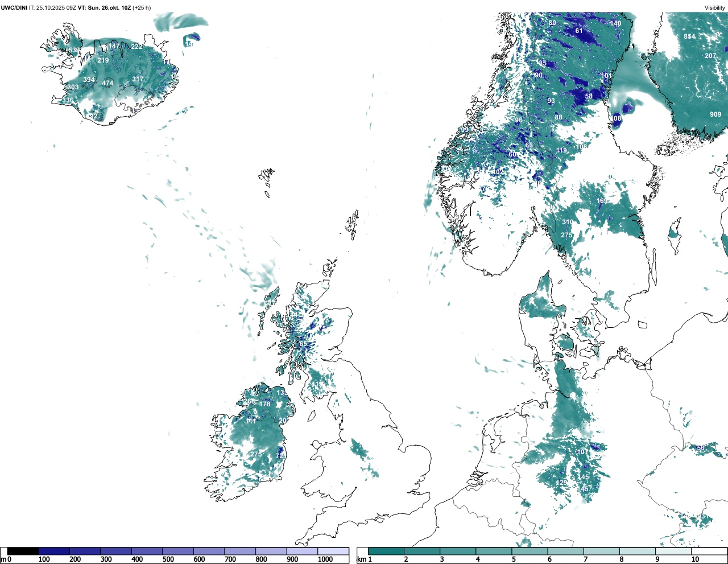
Task: Click the "336" value in southwest Iceland
Action: pyautogui.click(x=68, y=100)
